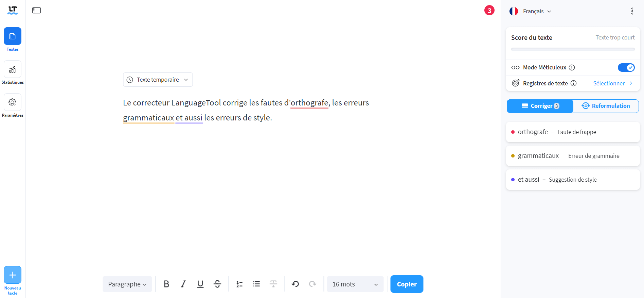The width and height of the screenshot is (644, 298).
Task: Click underlined word grammaticaux in text
Action: [148, 118]
